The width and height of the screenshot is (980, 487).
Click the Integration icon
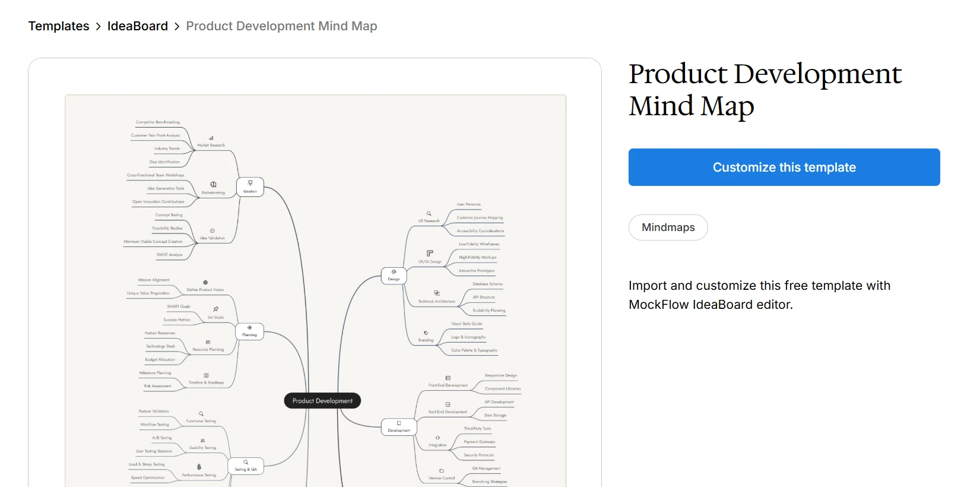click(437, 438)
